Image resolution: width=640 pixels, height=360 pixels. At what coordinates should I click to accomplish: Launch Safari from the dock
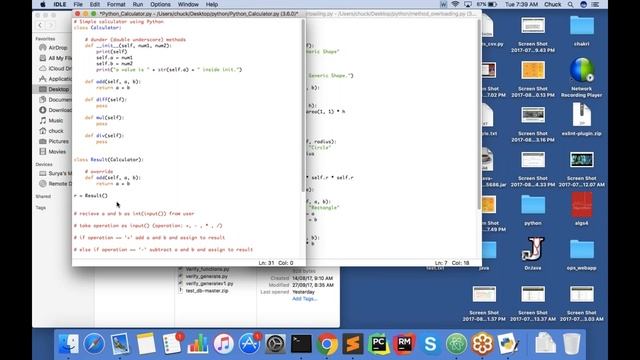point(94,344)
